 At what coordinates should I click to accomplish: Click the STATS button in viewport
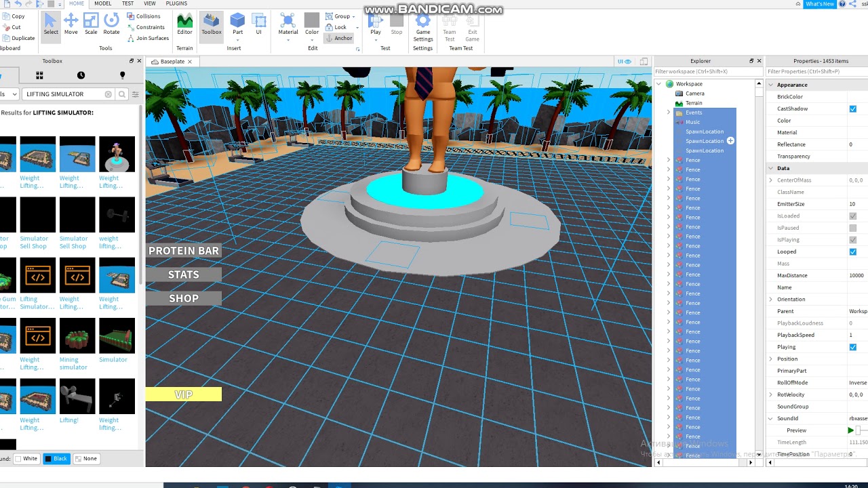tap(184, 274)
